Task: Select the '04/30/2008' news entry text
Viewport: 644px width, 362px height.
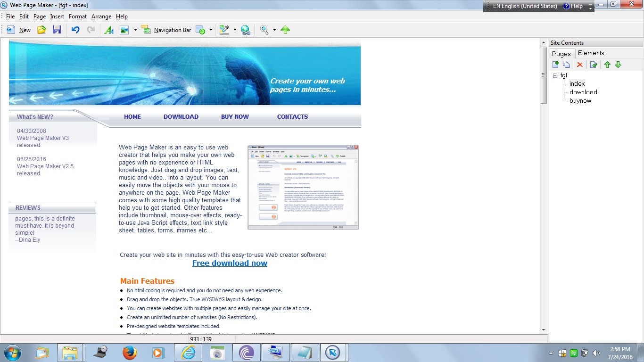Action: pos(32,131)
